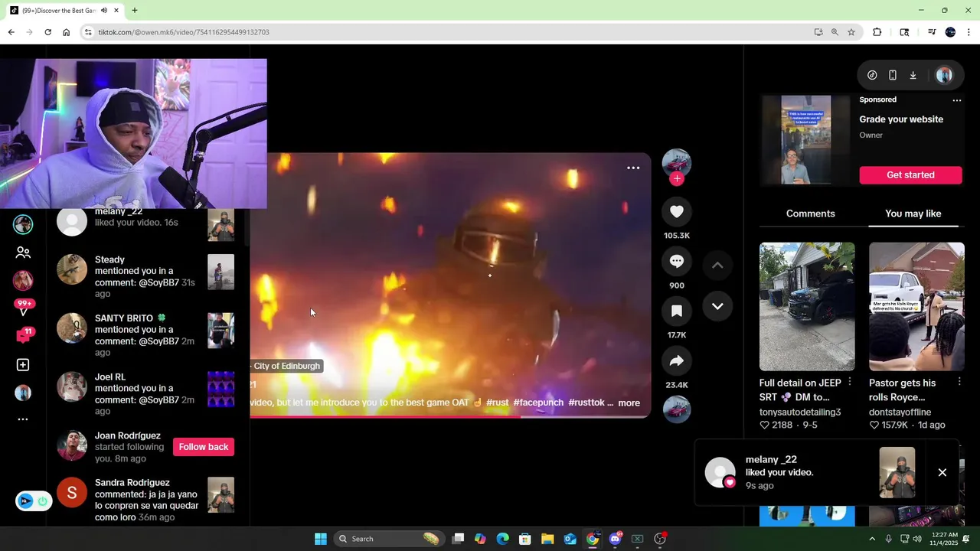Open options for 'Pastor gets his rolls Royce' card

[x=959, y=382]
